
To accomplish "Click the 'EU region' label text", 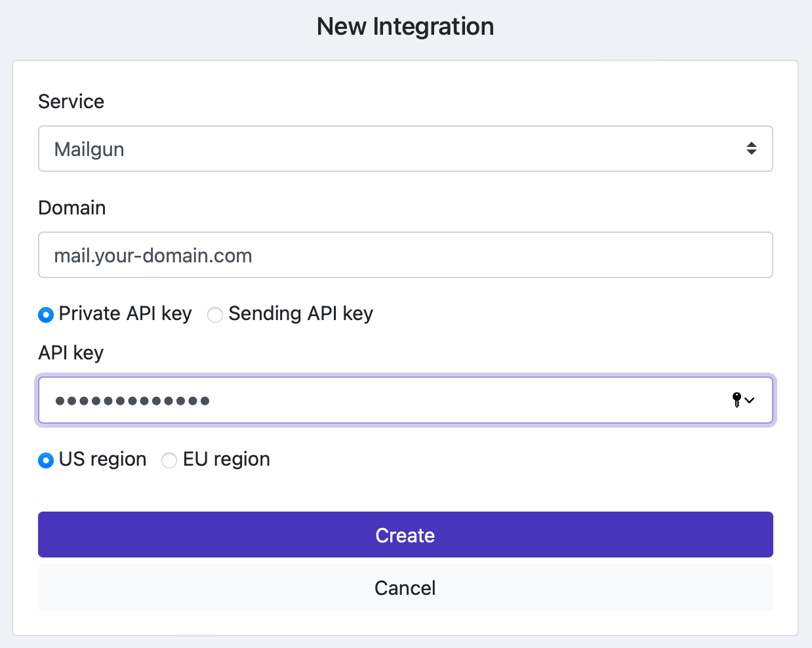I will click(226, 459).
